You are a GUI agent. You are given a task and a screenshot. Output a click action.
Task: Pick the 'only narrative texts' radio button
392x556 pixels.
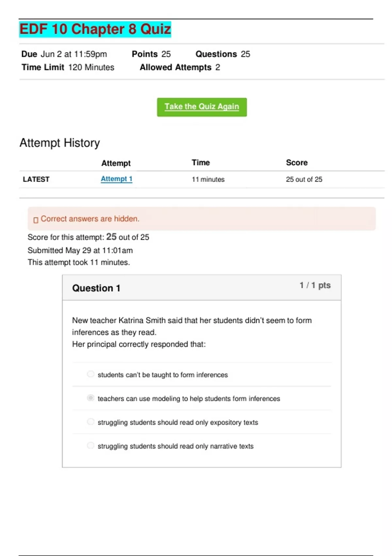click(90, 446)
